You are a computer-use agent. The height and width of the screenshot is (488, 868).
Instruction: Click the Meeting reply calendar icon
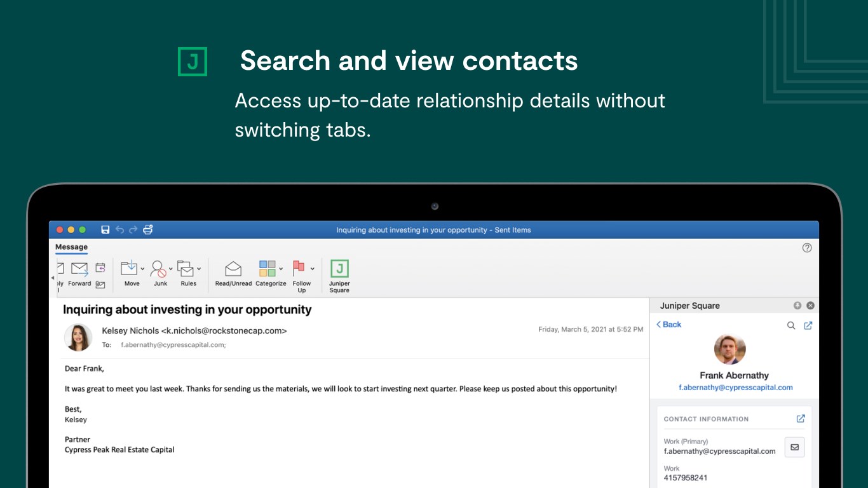tap(100, 268)
